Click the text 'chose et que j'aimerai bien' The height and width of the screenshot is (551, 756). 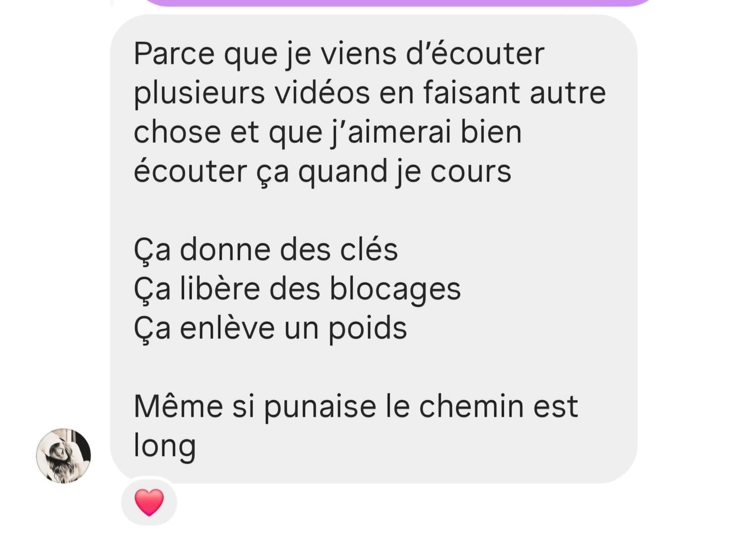pos(328,132)
